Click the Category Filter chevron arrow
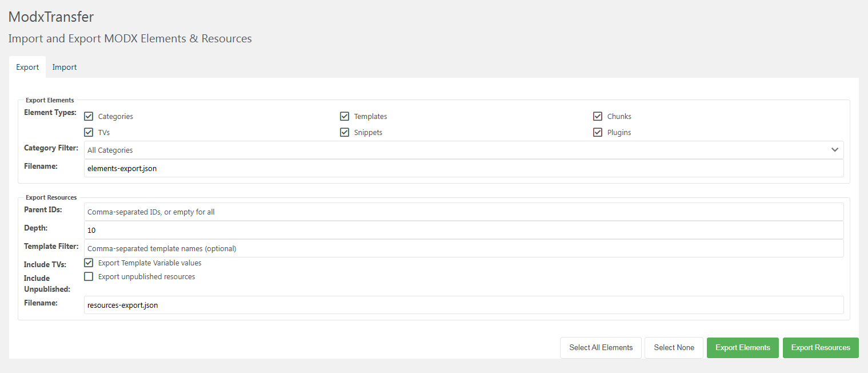The image size is (868, 373). coord(835,150)
